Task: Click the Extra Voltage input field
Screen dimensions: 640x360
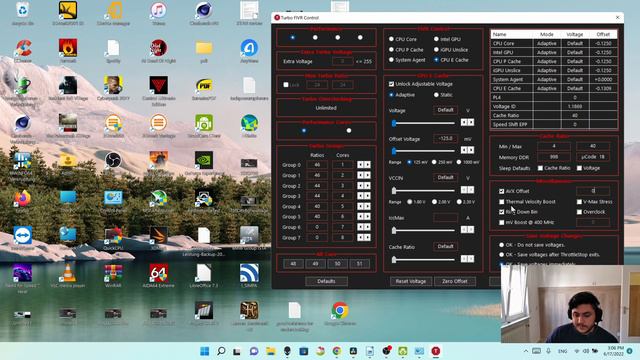Action: point(342,61)
